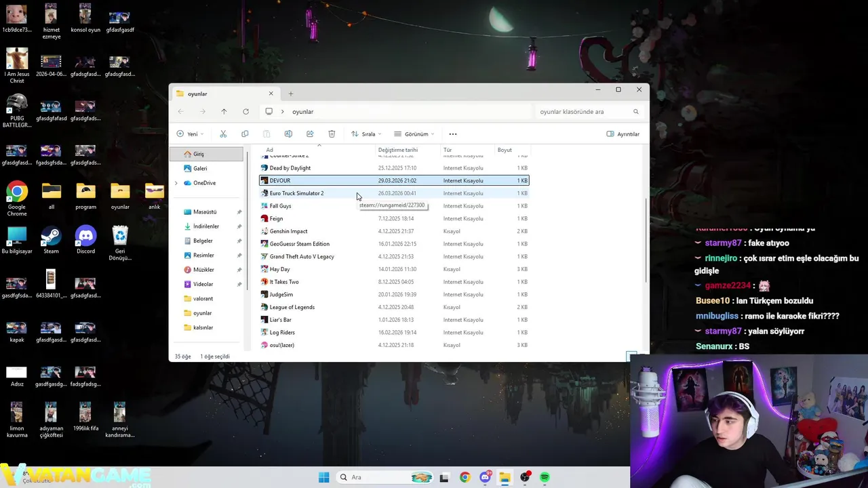Image resolution: width=868 pixels, height=488 pixels.
Task: Open Masaüstü in the navigation pane
Action: [206, 211]
